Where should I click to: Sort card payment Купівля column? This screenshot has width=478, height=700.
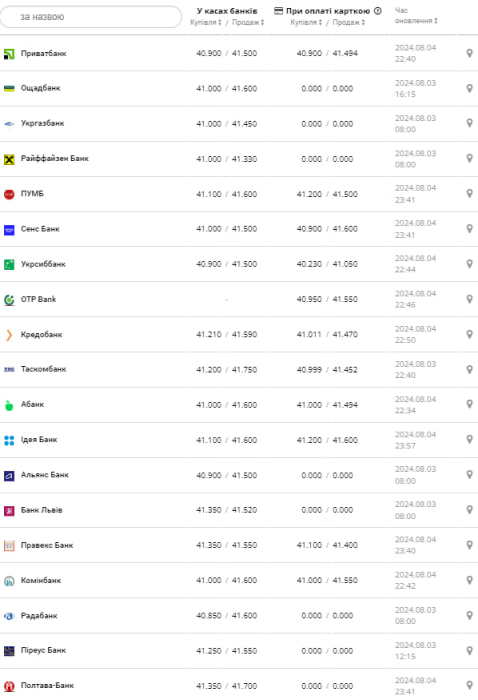(306, 22)
